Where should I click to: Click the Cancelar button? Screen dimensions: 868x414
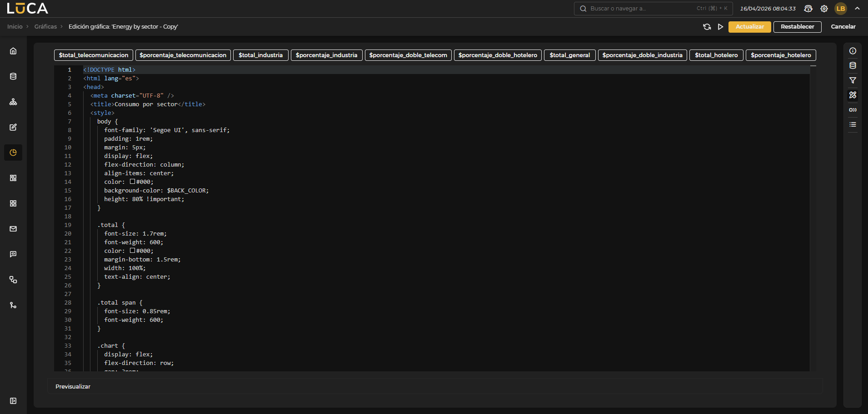(x=843, y=27)
